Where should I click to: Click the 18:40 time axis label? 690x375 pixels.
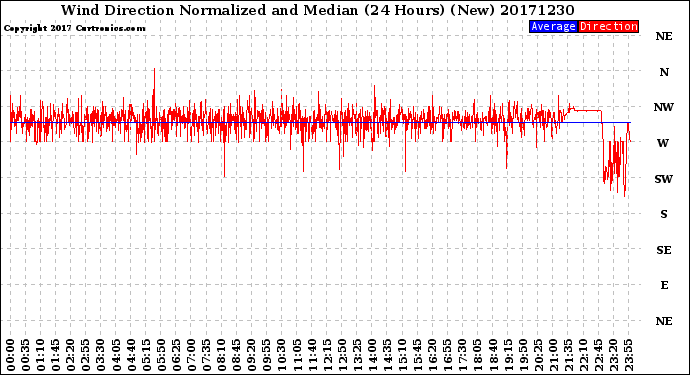[x=493, y=355]
